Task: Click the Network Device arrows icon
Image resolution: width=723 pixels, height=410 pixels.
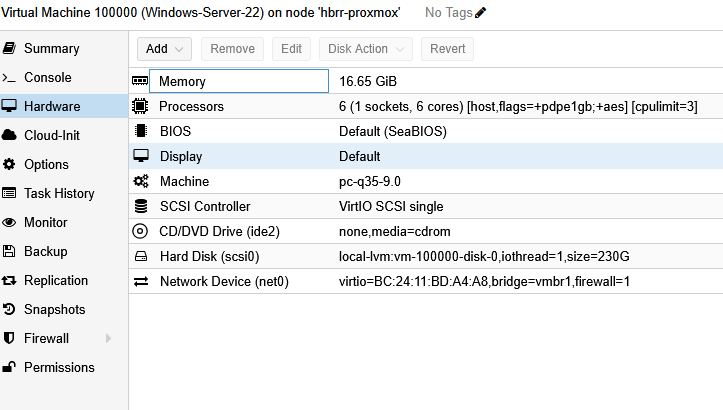Action: 141,281
